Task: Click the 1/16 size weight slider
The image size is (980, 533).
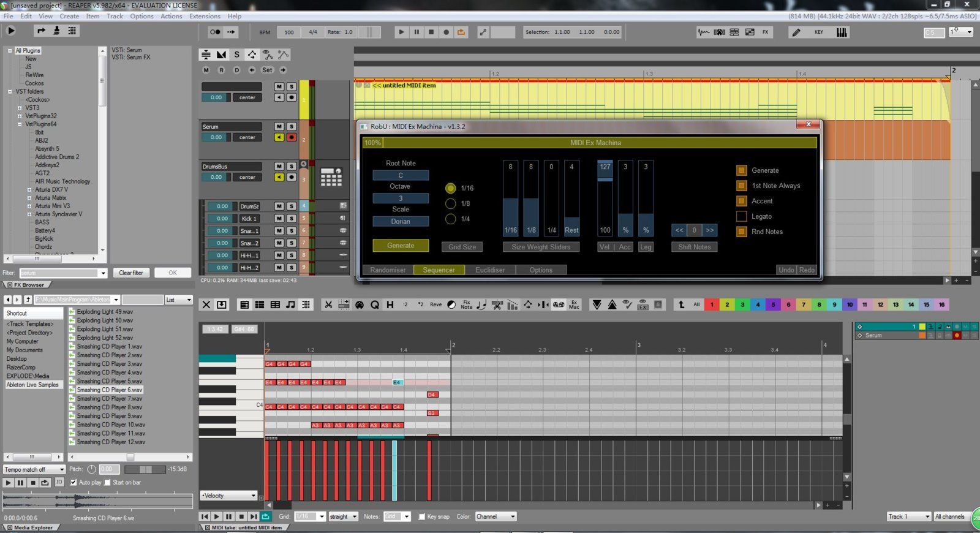Action: tap(511, 198)
